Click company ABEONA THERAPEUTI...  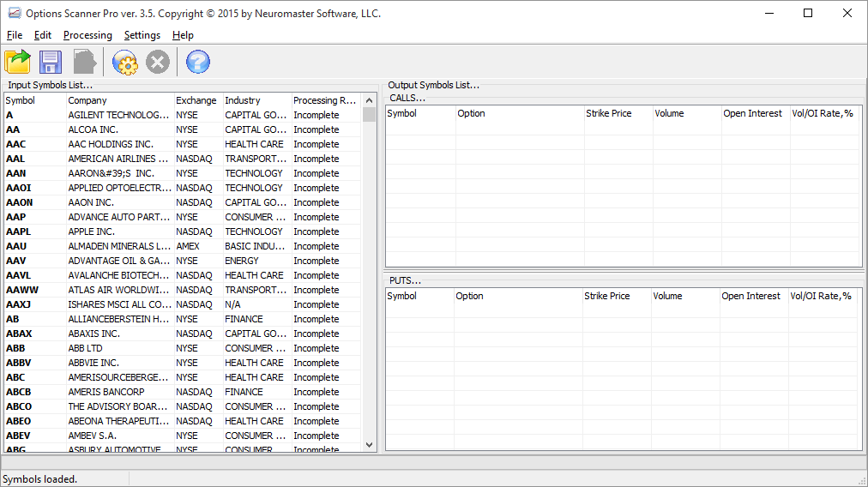tap(118, 421)
